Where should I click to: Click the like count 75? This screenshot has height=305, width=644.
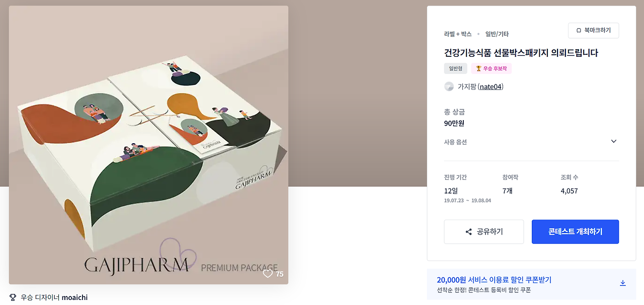pos(280,274)
